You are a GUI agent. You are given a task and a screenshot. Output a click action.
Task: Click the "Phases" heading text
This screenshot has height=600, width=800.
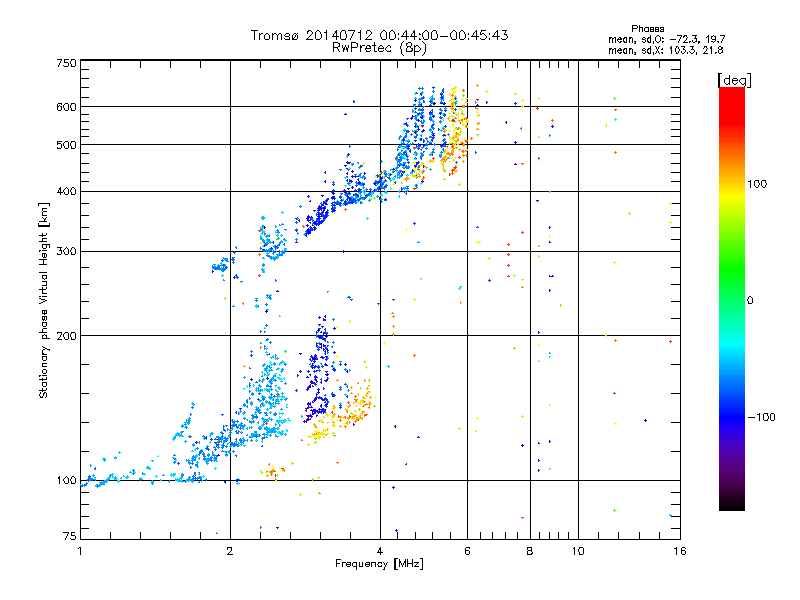647,29
